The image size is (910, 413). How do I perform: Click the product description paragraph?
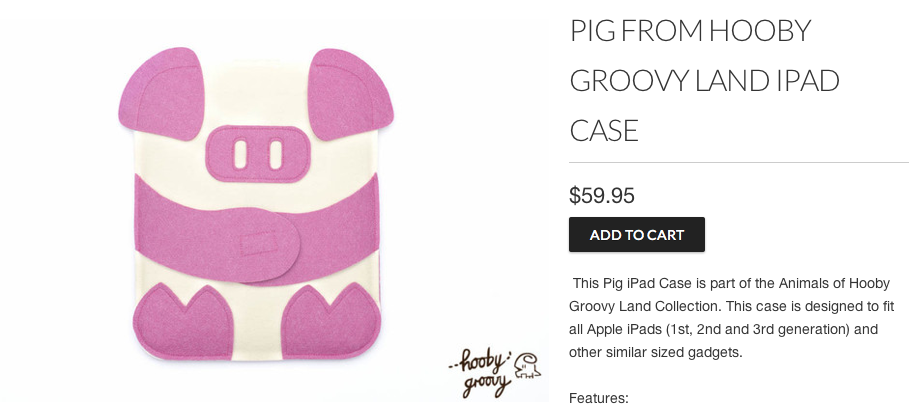(x=731, y=317)
